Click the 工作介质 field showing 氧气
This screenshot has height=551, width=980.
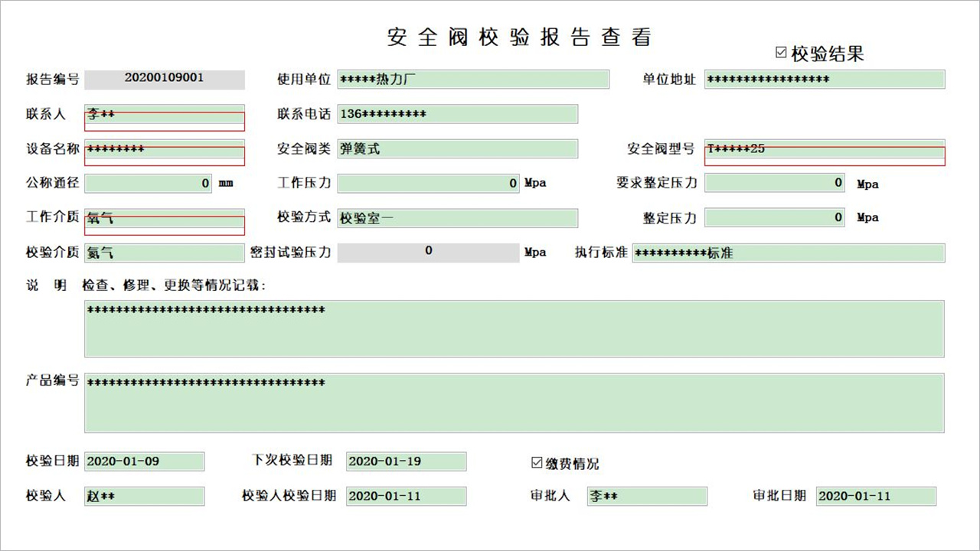[x=165, y=218]
